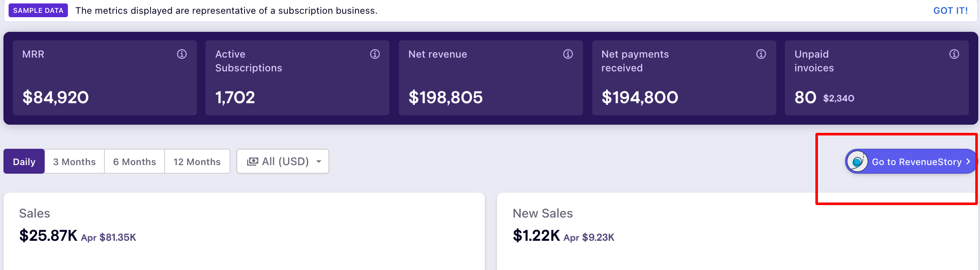
Task: Click the $2,340 unpaid invoices amount
Action: coord(838,98)
